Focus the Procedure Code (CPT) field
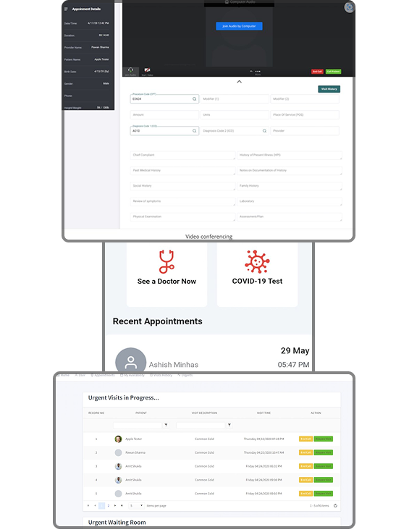 point(164,99)
